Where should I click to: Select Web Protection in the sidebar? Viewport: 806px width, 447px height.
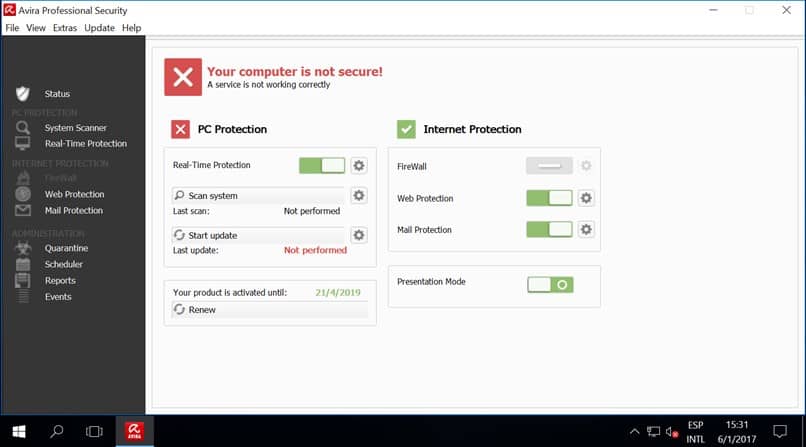75,194
